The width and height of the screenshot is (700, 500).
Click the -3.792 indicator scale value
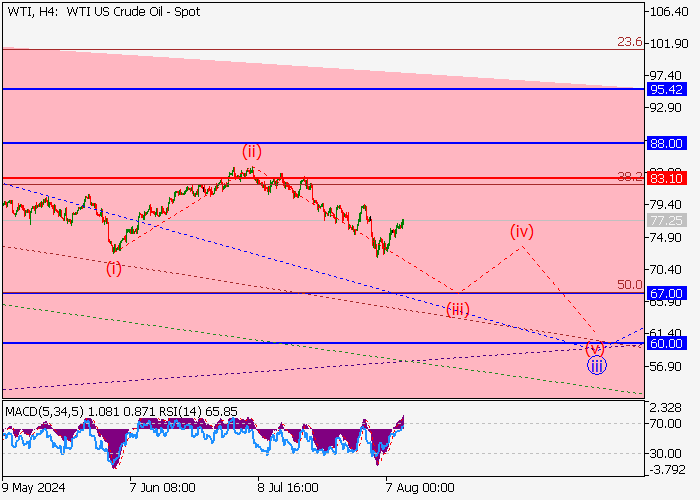click(x=667, y=470)
